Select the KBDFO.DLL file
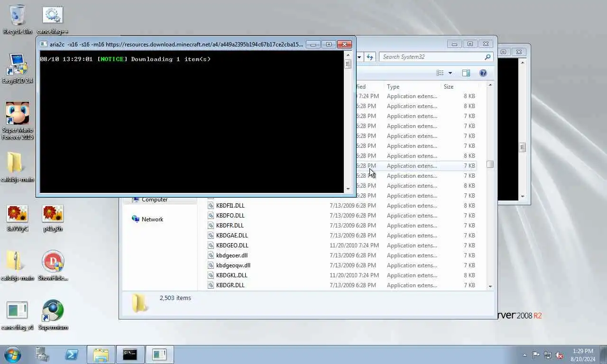 tap(230, 216)
